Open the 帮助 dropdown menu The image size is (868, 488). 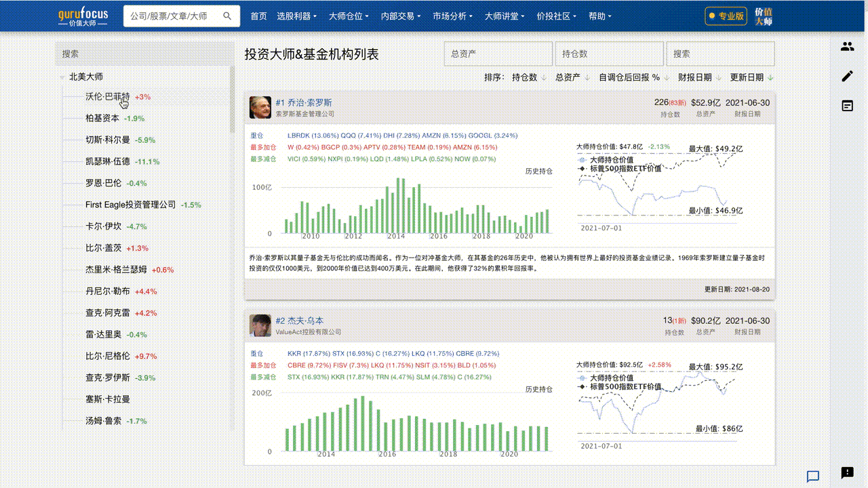(600, 16)
